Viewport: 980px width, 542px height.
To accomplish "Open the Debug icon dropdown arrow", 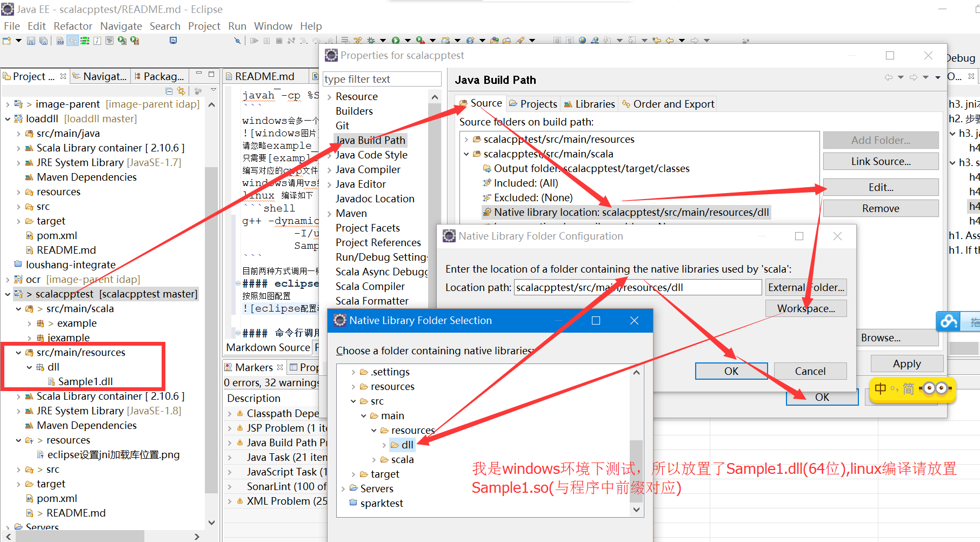I will 383,40.
